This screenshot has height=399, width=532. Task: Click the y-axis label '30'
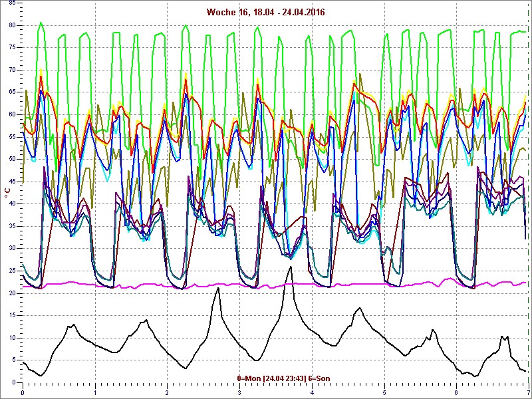pyautogui.click(x=12, y=249)
